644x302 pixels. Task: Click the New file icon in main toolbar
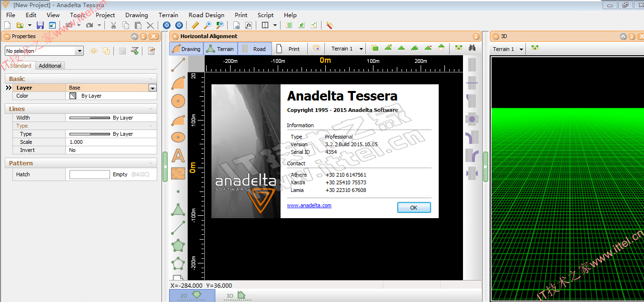click(x=7, y=25)
